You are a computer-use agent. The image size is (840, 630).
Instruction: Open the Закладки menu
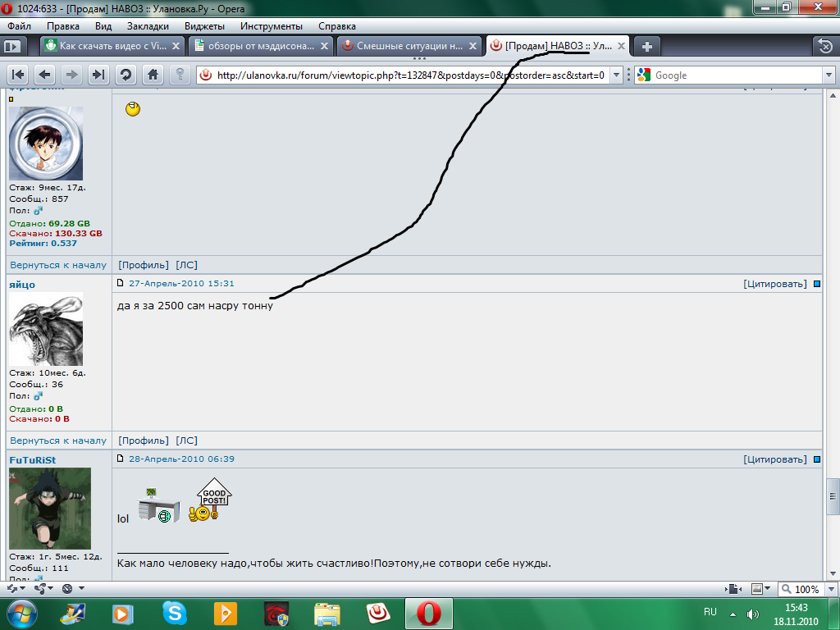pyautogui.click(x=148, y=26)
